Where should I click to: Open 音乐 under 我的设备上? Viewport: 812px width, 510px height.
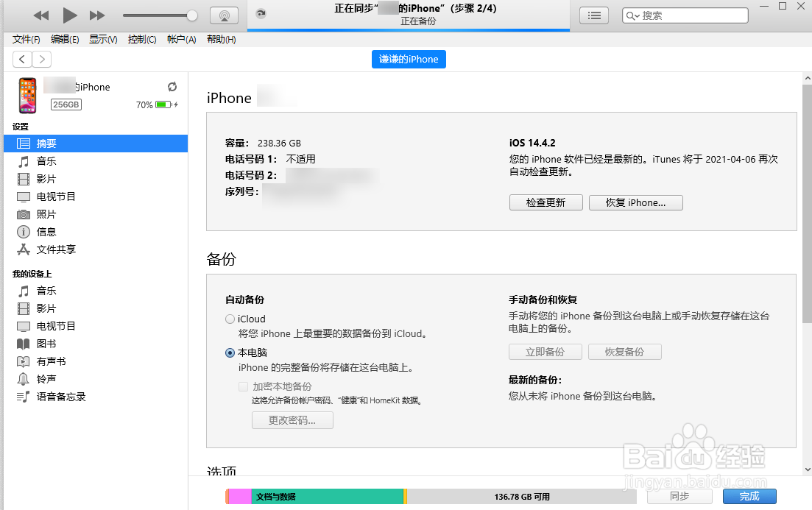click(96, 291)
